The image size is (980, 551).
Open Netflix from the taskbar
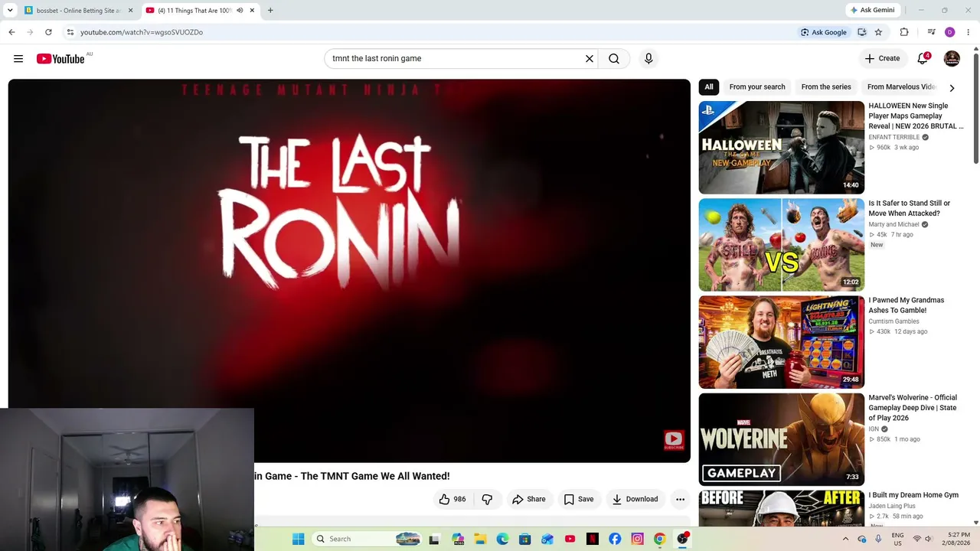(x=592, y=539)
